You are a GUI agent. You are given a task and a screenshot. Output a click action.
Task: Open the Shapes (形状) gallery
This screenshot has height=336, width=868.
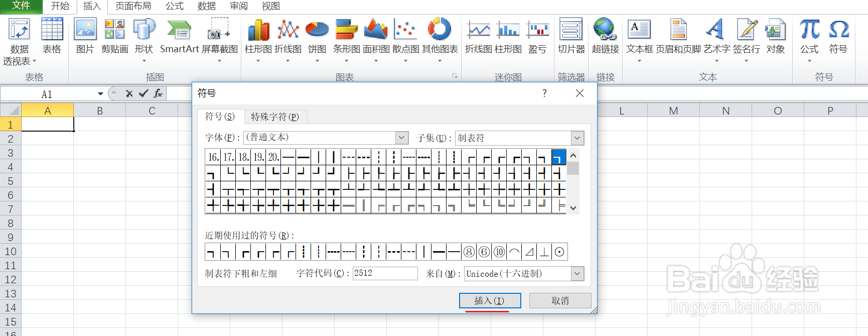tap(144, 40)
